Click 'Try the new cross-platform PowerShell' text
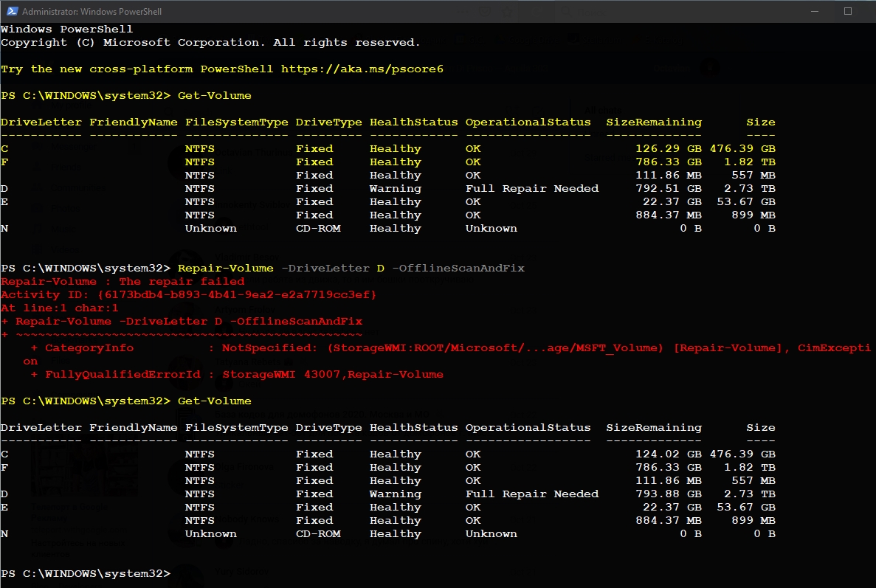The width and height of the screenshot is (876, 588). click(137, 69)
